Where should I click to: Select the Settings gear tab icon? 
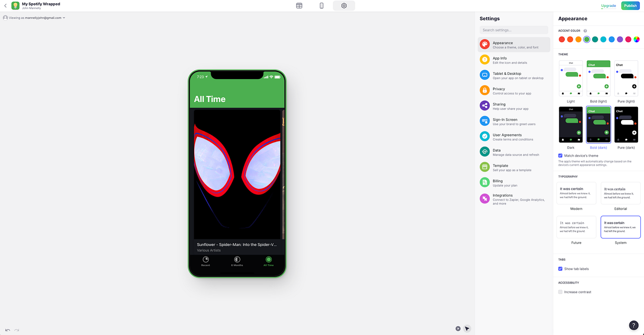[x=344, y=6]
